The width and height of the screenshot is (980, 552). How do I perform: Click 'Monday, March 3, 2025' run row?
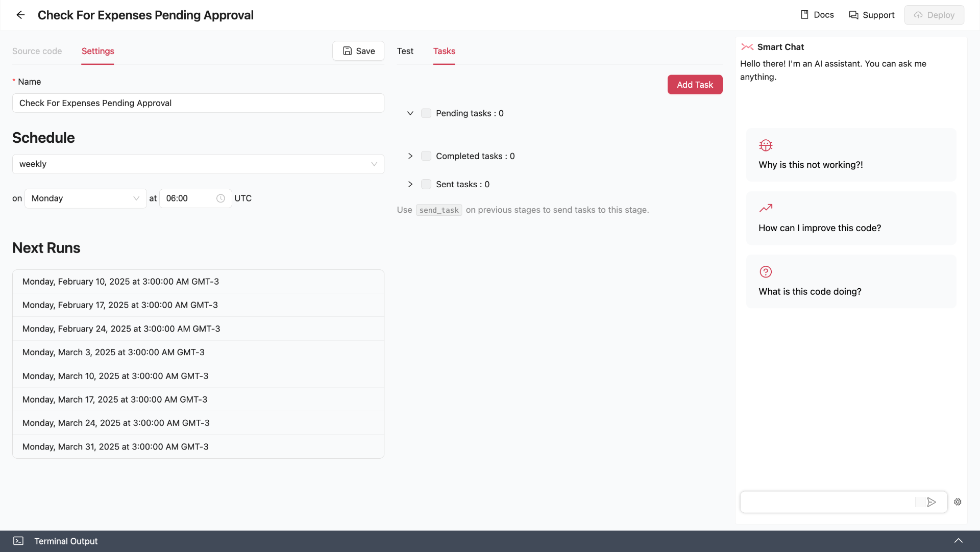(x=198, y=352)
